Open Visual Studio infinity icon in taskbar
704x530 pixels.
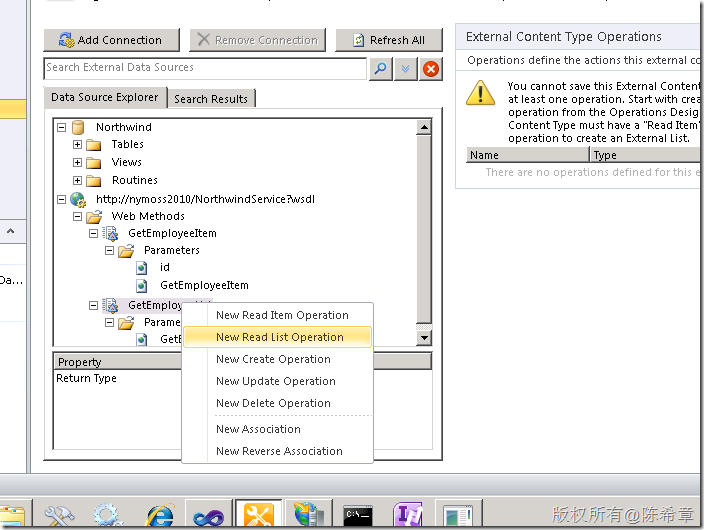click(208, 515)
